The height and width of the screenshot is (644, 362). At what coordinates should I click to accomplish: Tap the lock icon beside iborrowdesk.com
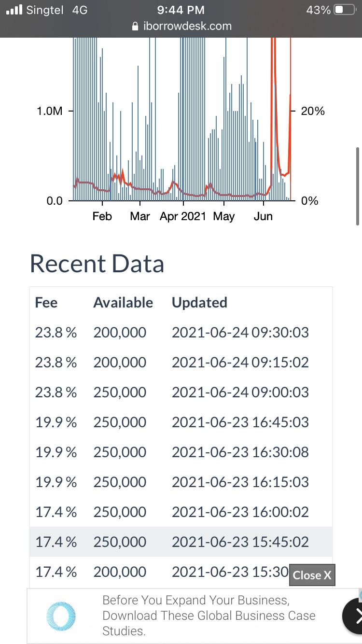pos(135,27)
